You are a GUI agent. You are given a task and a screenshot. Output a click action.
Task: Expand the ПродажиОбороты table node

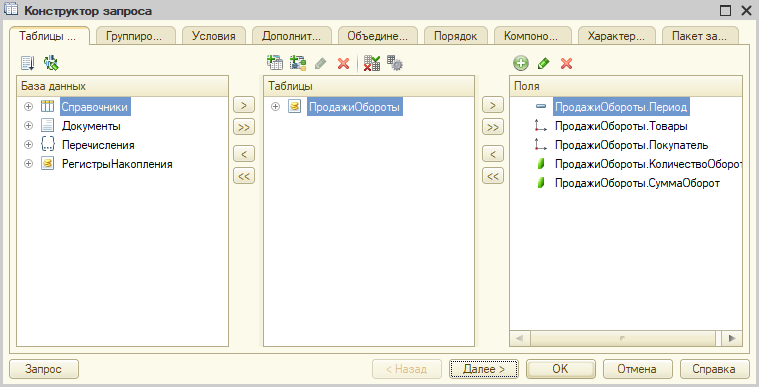[x=275, y=107]
